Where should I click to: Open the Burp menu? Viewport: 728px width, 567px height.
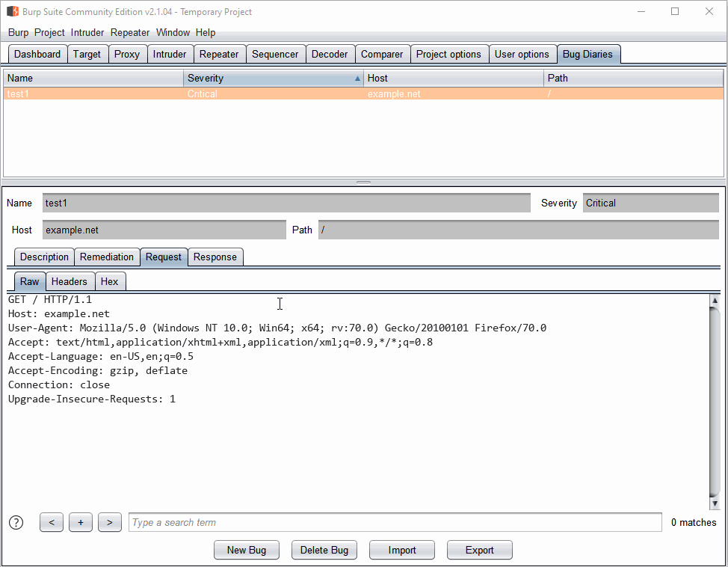(x=18, y=32)
